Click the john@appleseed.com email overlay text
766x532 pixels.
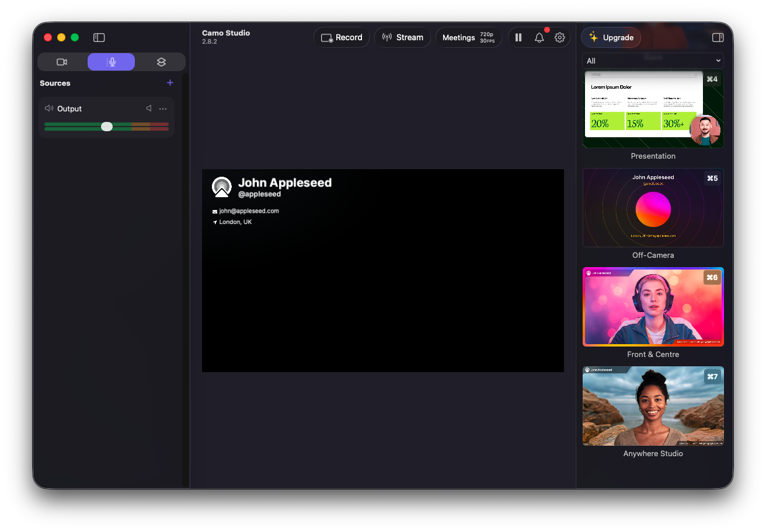[x=249, y=211]
